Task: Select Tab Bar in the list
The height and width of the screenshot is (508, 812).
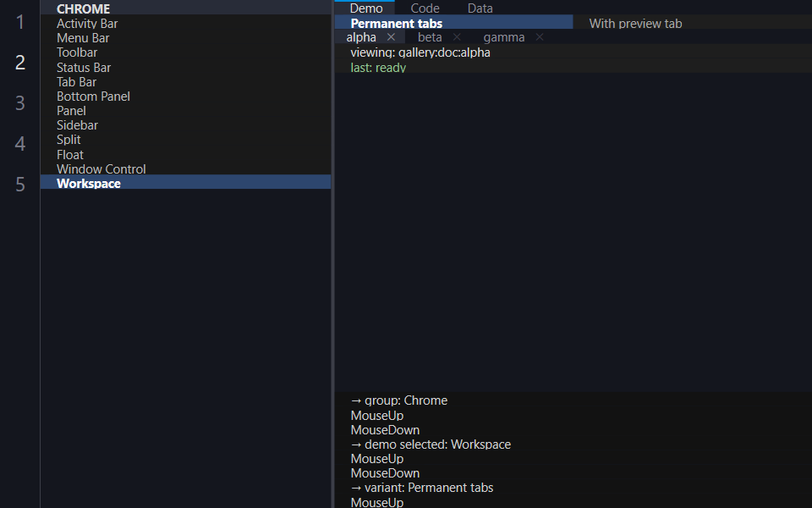Action: (x=185, y=82)
